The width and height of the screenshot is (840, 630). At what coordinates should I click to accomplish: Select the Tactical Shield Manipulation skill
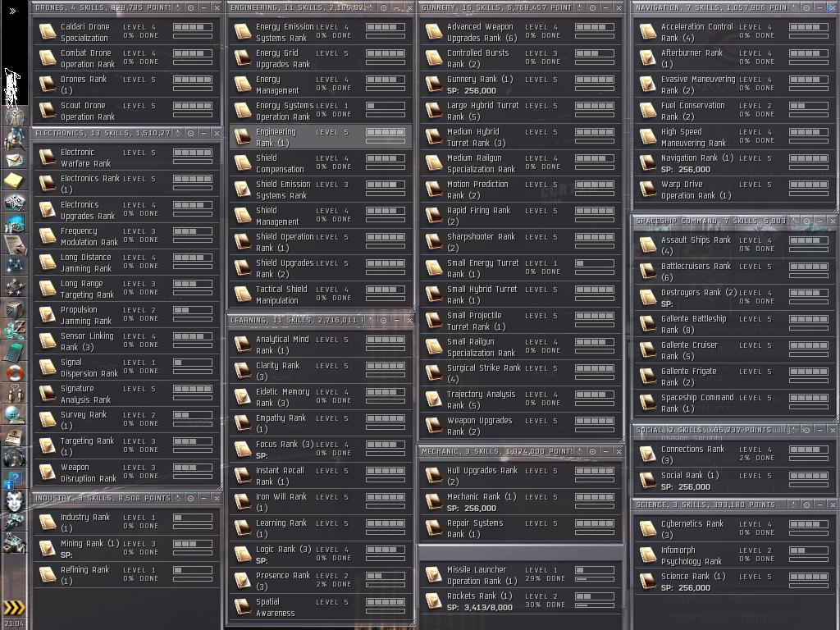coord(321,294)
